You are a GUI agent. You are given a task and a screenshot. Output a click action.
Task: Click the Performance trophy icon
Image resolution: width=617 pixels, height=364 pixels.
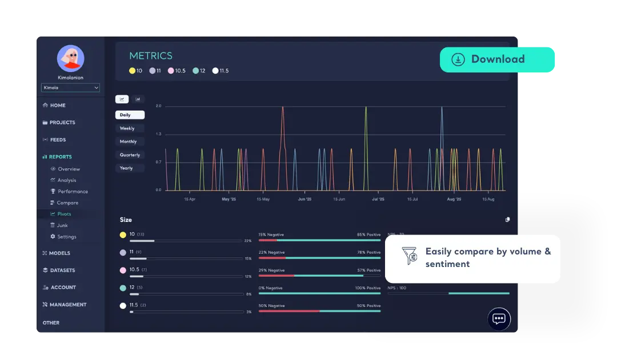53,192
